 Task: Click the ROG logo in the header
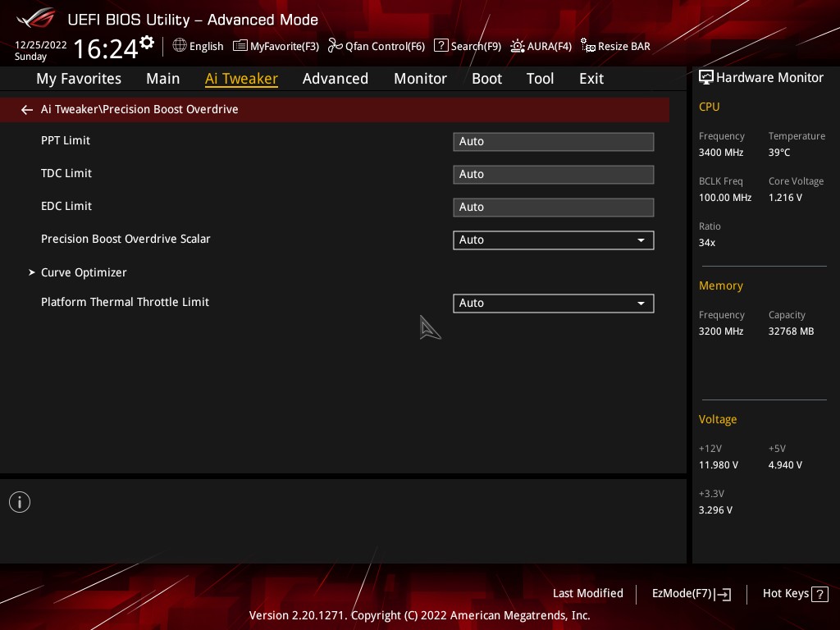36,19
